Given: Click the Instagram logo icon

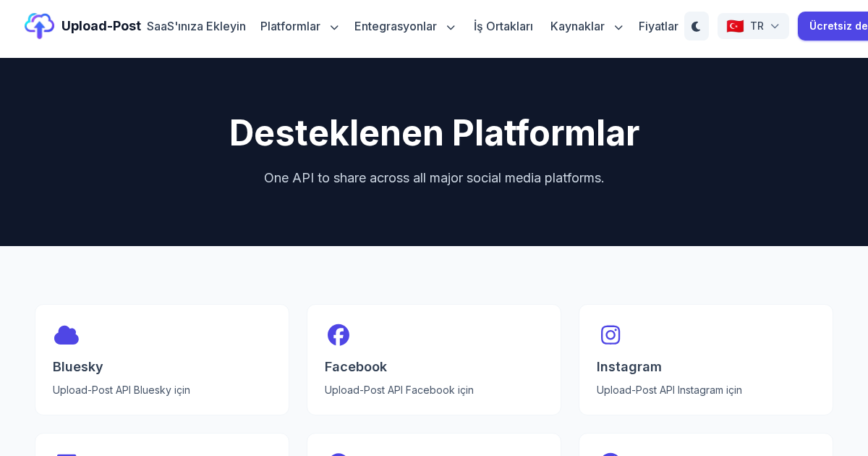Looking at the screenshot, I should click(610, 335).
